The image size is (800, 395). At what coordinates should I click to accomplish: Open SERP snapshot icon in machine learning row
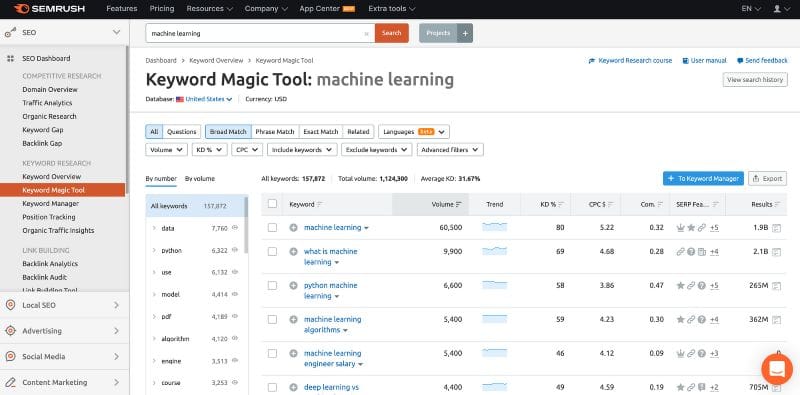(776, 228)
